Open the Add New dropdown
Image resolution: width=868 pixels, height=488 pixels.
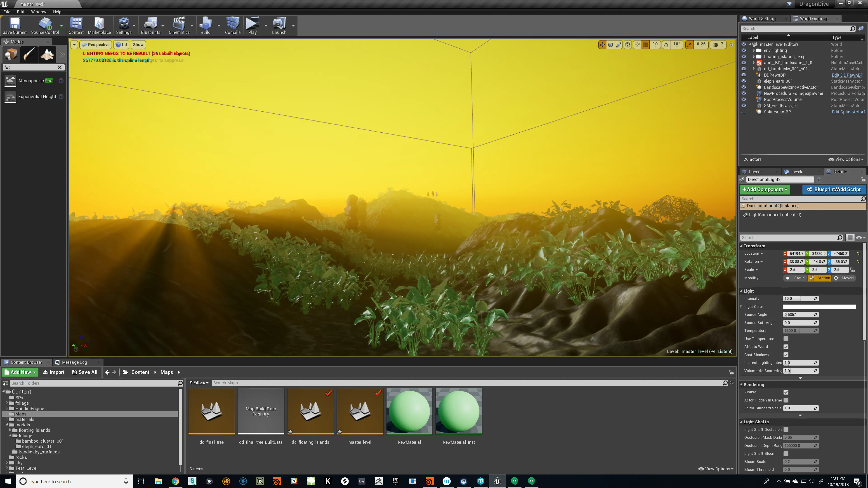tap(20, 372)
